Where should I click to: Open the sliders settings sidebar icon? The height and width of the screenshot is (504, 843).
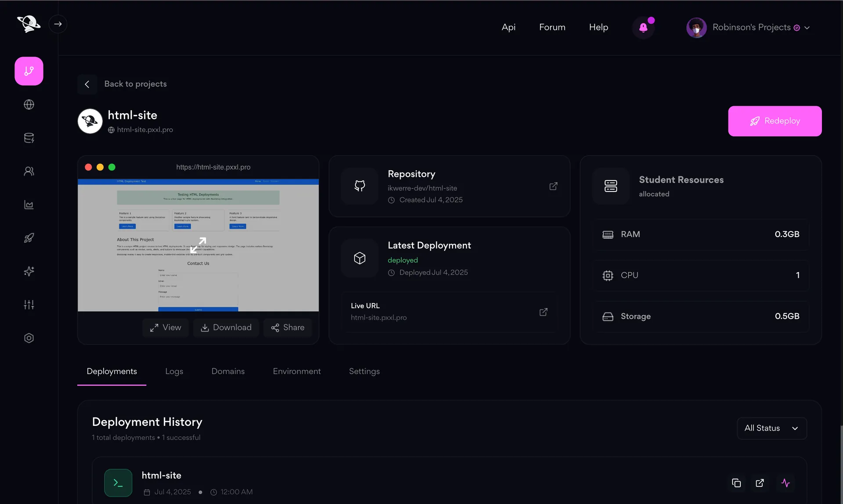click(29, 305)
